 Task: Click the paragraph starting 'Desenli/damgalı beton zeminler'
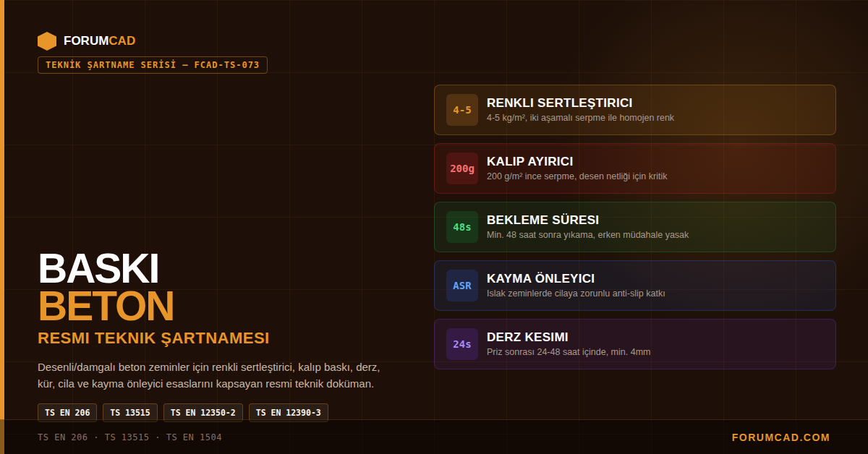208,375
